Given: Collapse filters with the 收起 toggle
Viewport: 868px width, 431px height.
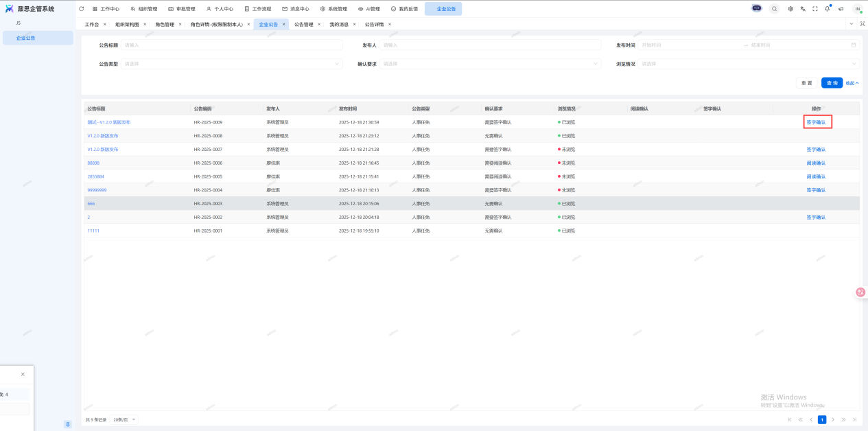Looking at the screenshot, I should click(852, 83).
